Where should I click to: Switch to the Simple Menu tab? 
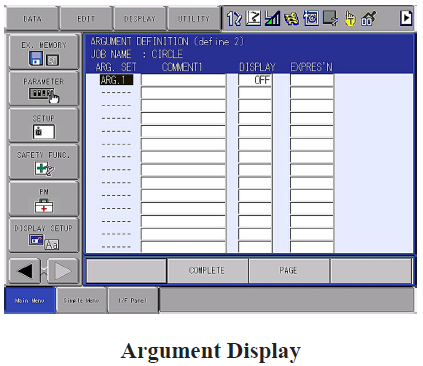tap(81, 300)
